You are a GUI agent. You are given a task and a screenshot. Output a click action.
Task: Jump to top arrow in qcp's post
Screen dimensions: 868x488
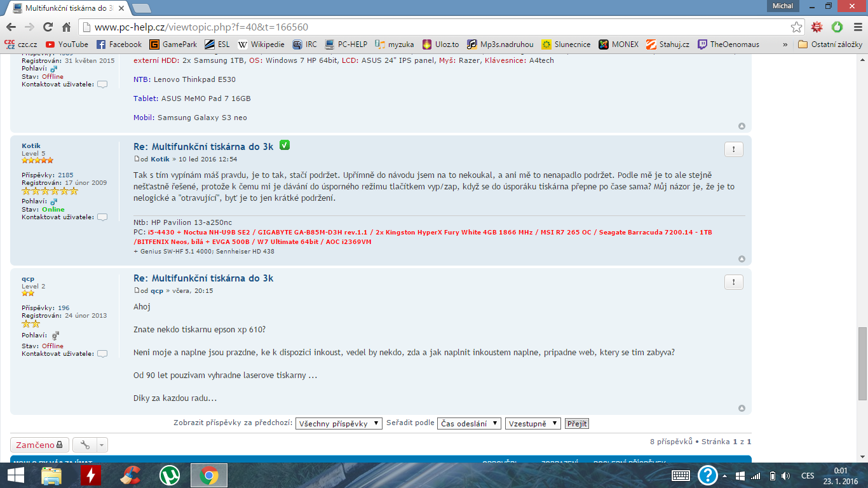coord(742,408)
